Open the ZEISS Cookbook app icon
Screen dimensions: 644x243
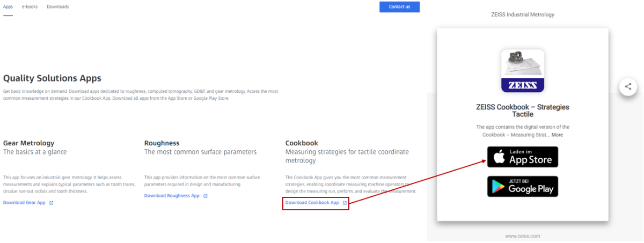[523, 71]
